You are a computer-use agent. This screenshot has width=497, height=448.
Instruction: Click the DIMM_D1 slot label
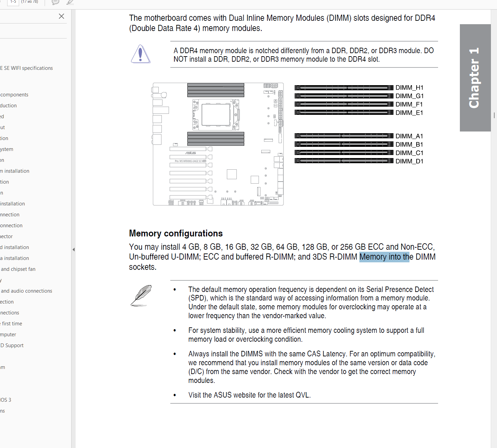click(x=409, y=161)
